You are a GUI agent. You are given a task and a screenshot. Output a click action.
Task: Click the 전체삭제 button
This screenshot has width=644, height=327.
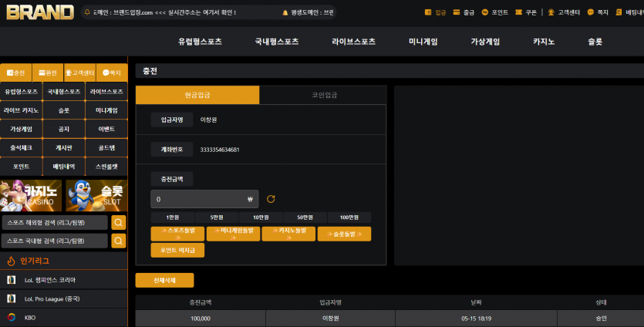(x=165, y=280)
